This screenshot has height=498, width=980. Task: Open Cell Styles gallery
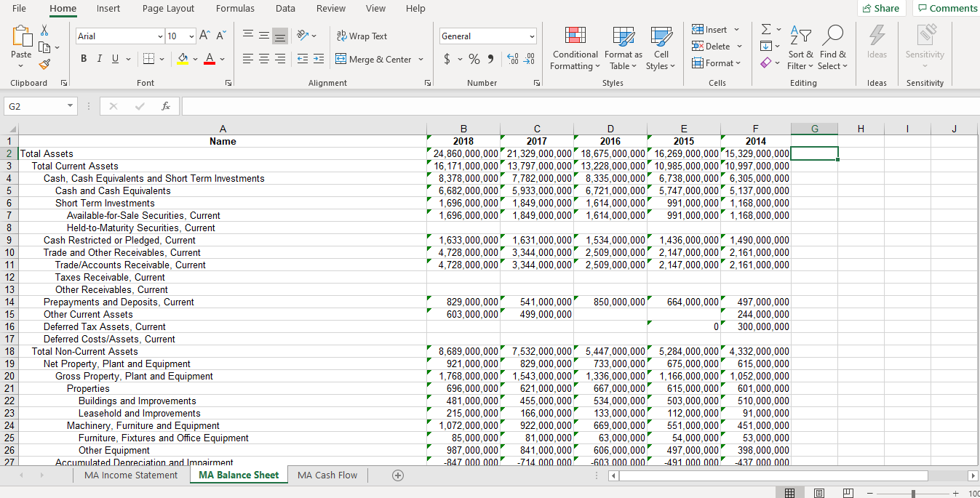coord(661,48)
